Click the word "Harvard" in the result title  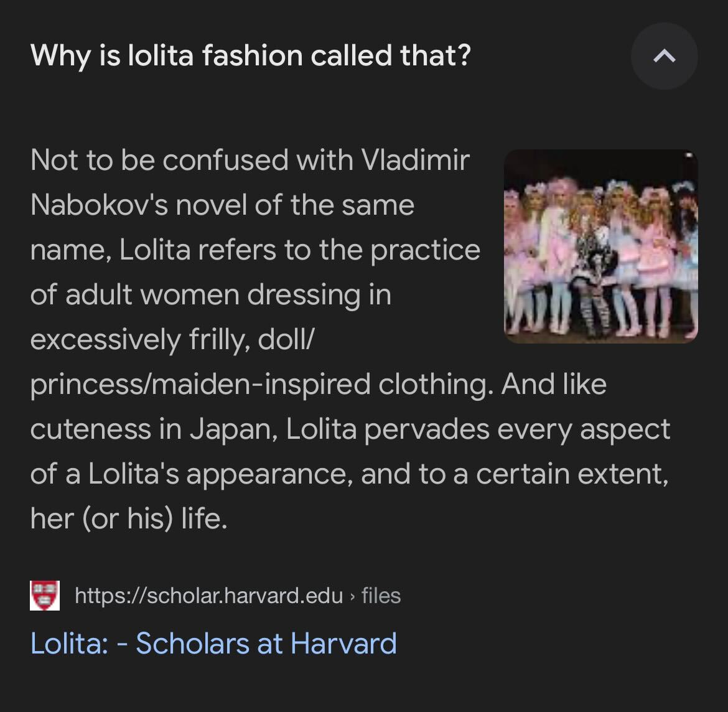coord(343,644)
